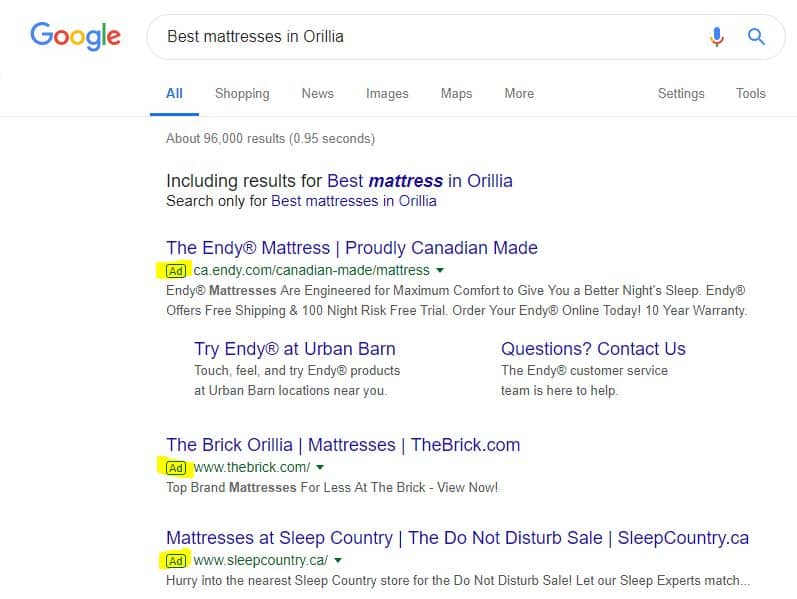Open the search Tools option
797x599 pixels.
[x=750, y=93]
